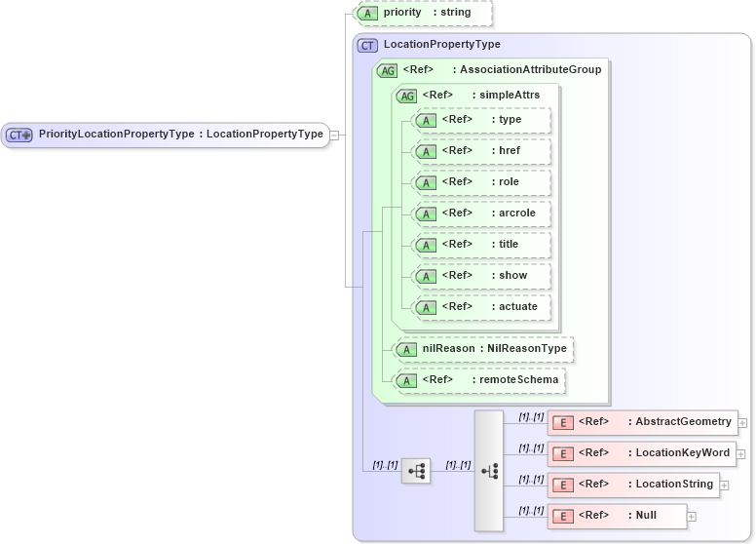This screenshot has width=756, height=544.
Task: Select the ': remoteSchema' reference text
Action: [x=515, y=379]
